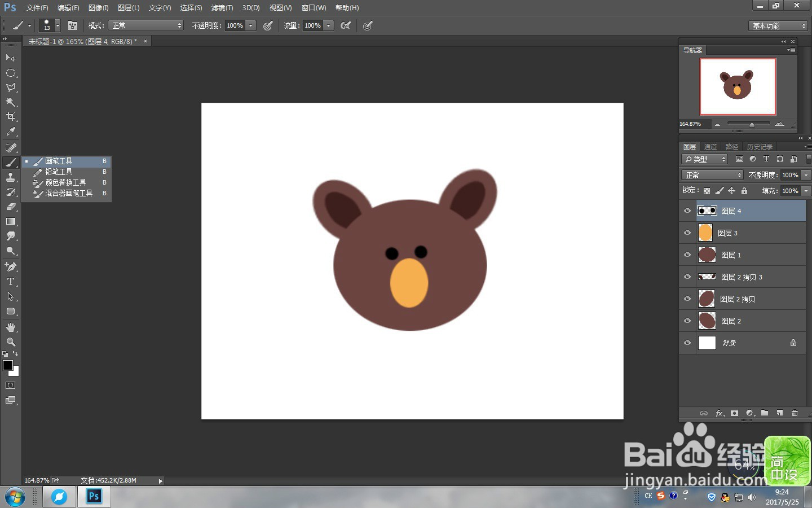This screenshot has width=812, height=508.
Task: Add a layer mask icon
Action: [735, 413]
